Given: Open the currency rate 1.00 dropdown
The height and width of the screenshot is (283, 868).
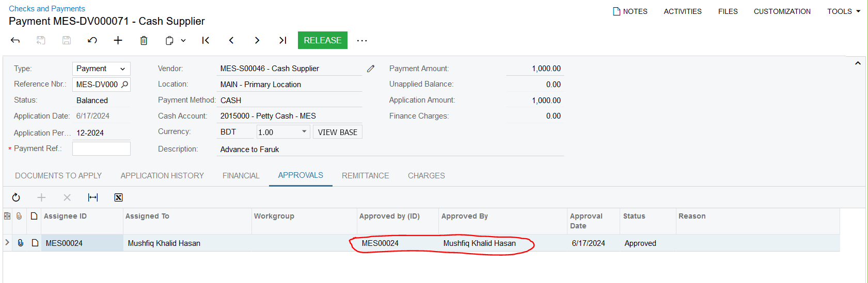Looking at the screenshot, I should (x=304, y=132).
